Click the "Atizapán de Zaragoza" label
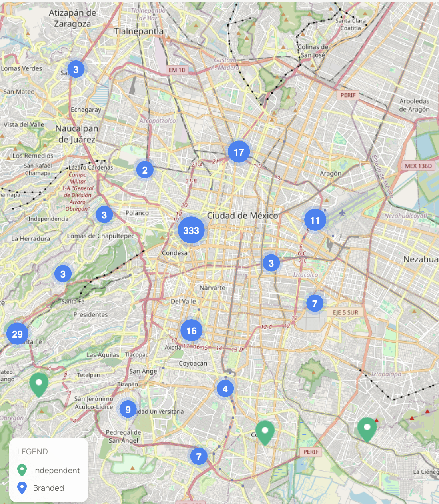Image resolution: width=439 pixels, height=504 pixels. tap(72, 18)
